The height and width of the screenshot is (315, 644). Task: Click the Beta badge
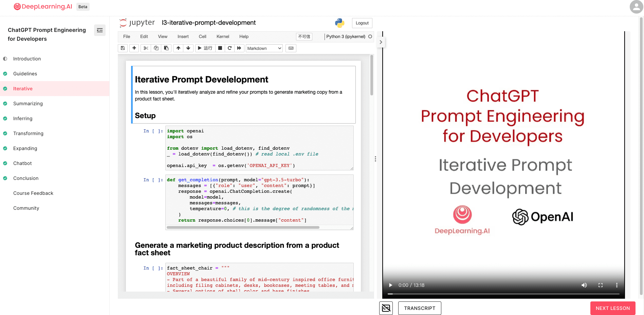(83, 7)
